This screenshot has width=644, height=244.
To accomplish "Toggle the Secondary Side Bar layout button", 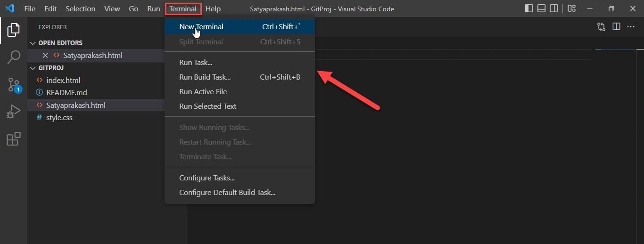I will click(x=554, y=8).
